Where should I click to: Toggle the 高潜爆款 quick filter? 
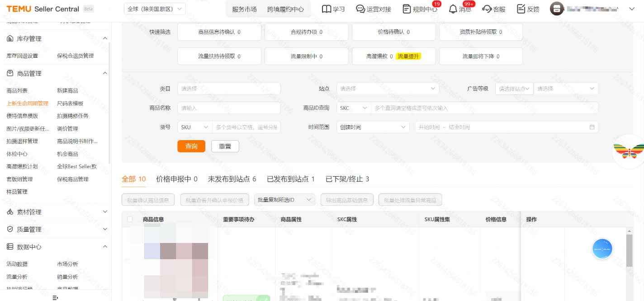[393, 56]
